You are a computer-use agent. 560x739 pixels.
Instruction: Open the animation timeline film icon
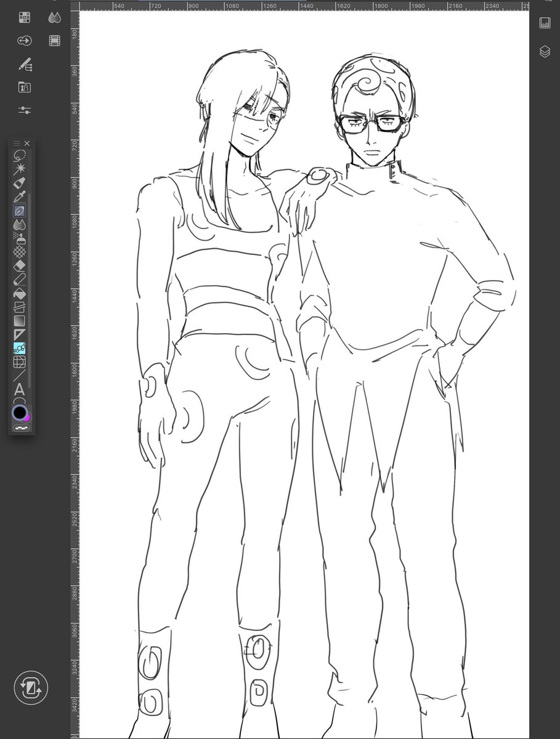pyautogui.click(x=55, y=41)
